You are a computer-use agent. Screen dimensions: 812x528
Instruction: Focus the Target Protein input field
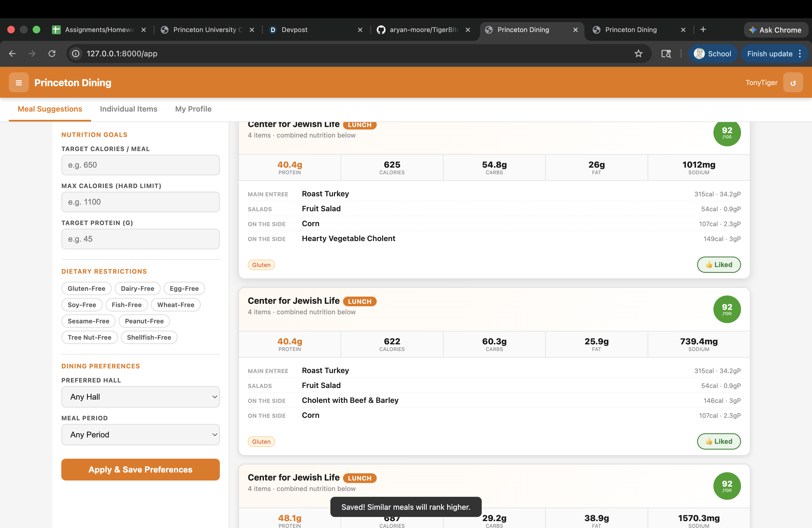140,239
